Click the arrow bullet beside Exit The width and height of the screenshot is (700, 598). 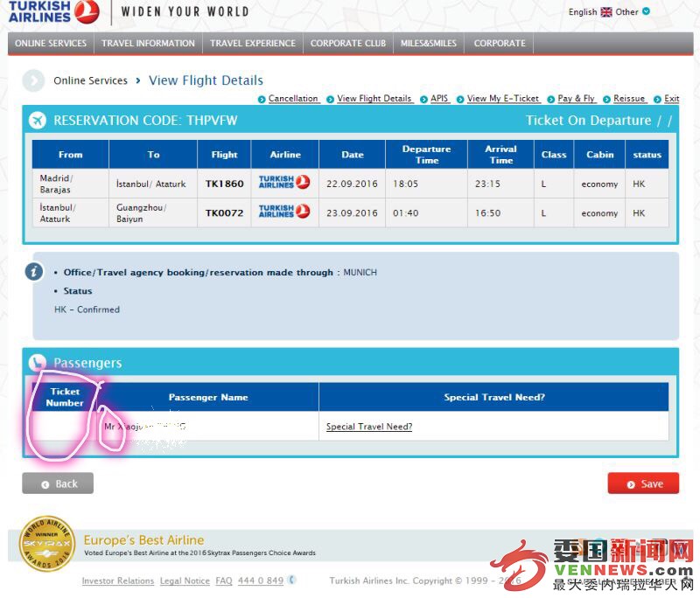657,100
